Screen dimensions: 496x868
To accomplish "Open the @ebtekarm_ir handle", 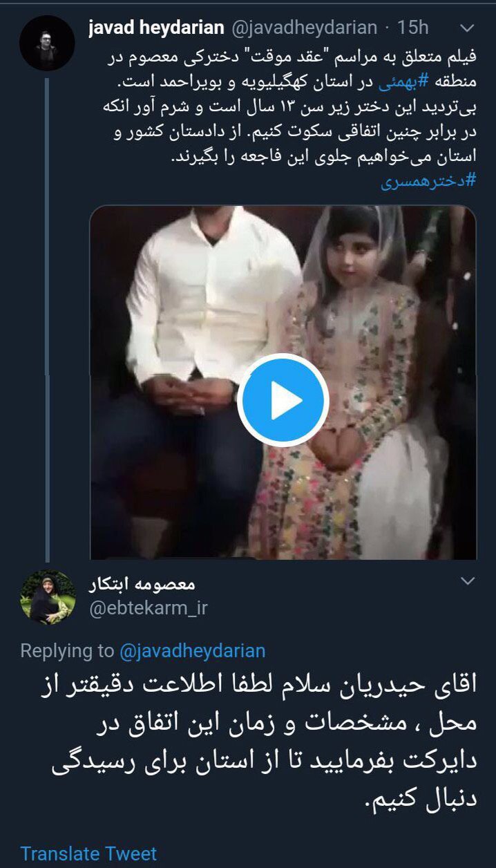I will pos(148,608).
